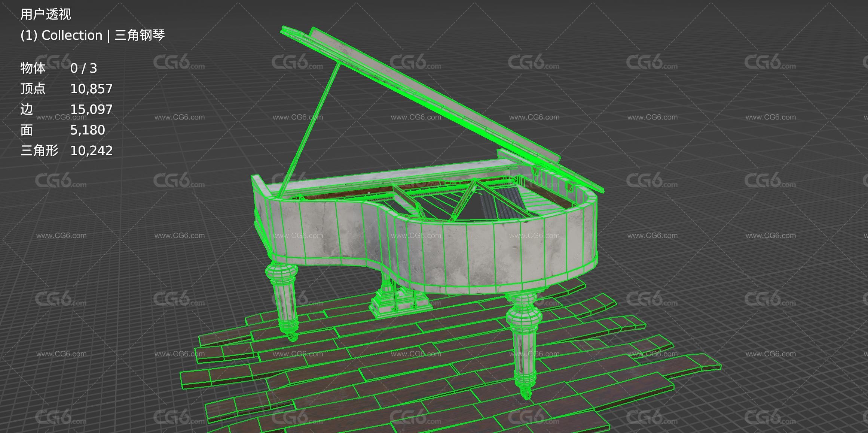
Task: Click the '面' faces label
Action: (27, 130)
